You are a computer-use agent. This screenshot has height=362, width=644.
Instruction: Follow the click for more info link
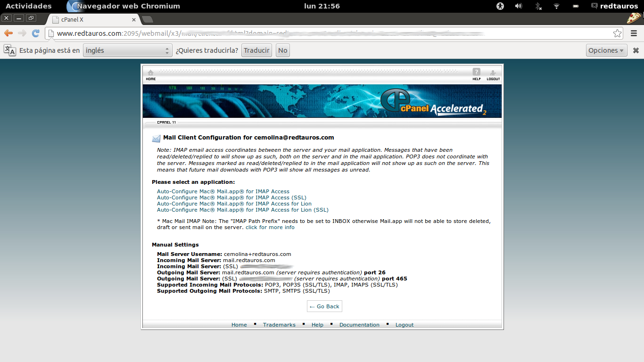point(270,227)
